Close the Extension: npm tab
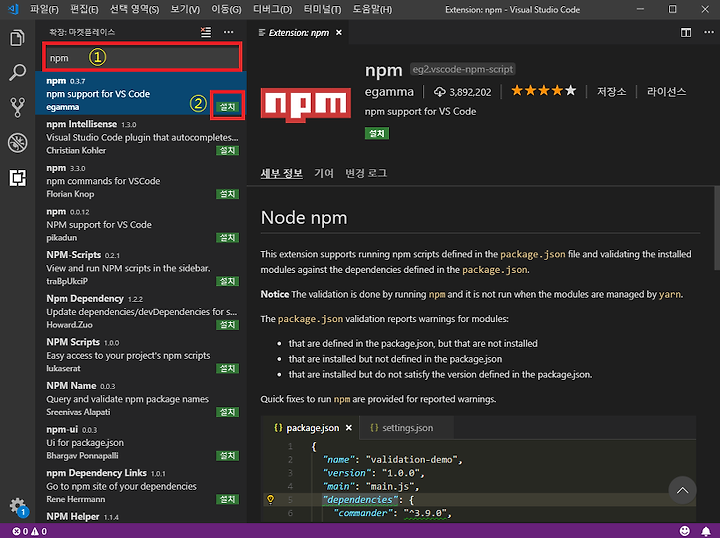 point(339,33)
